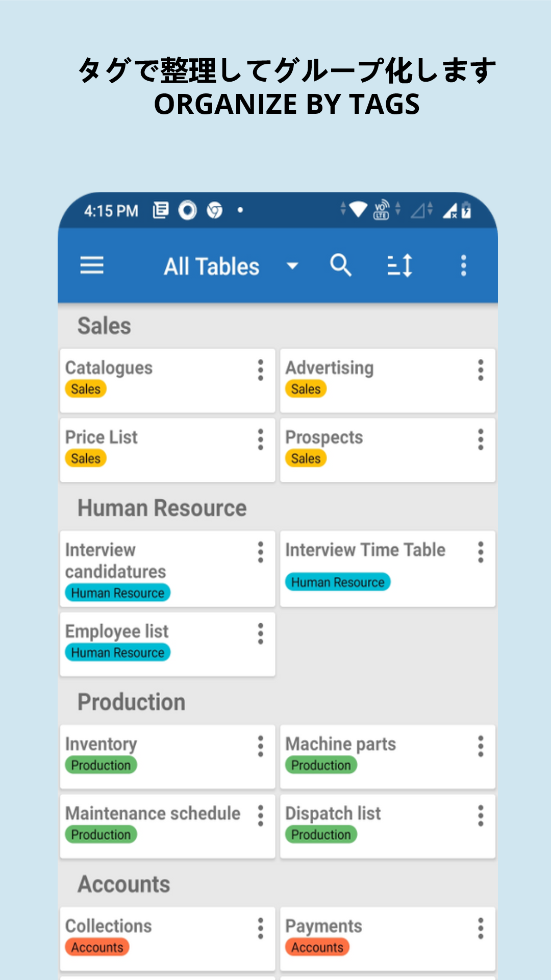Select the All Tables title
The image size is (551, 980).
pyautogui.click(x=212, y=266)
